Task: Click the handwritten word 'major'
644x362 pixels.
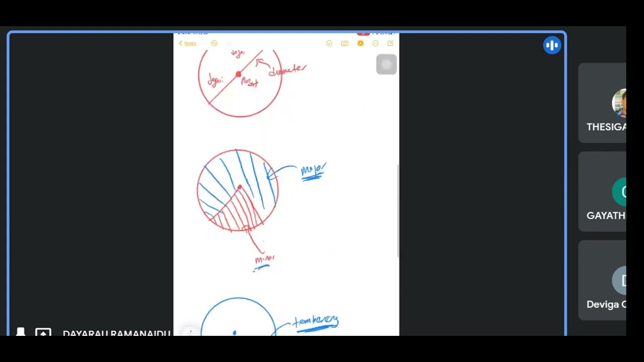Action: pos(313,170)
